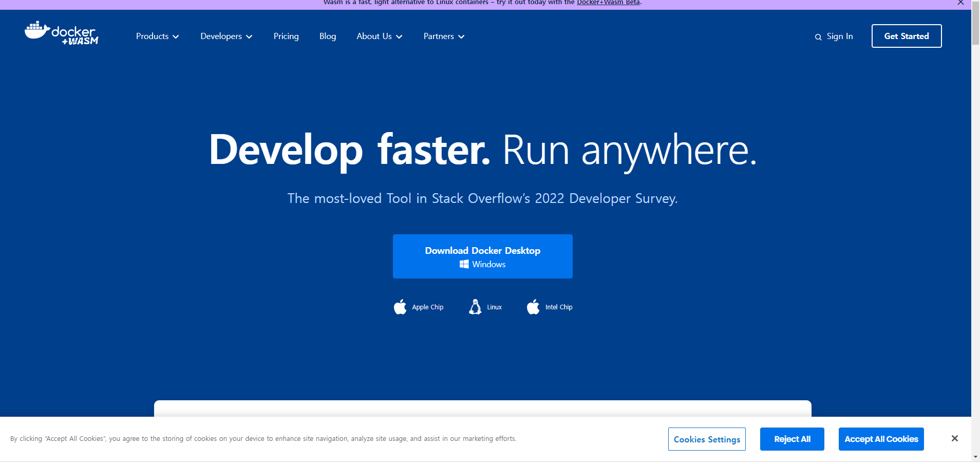
Task: Click Reject All cookies
Action: tap(792, 439)
